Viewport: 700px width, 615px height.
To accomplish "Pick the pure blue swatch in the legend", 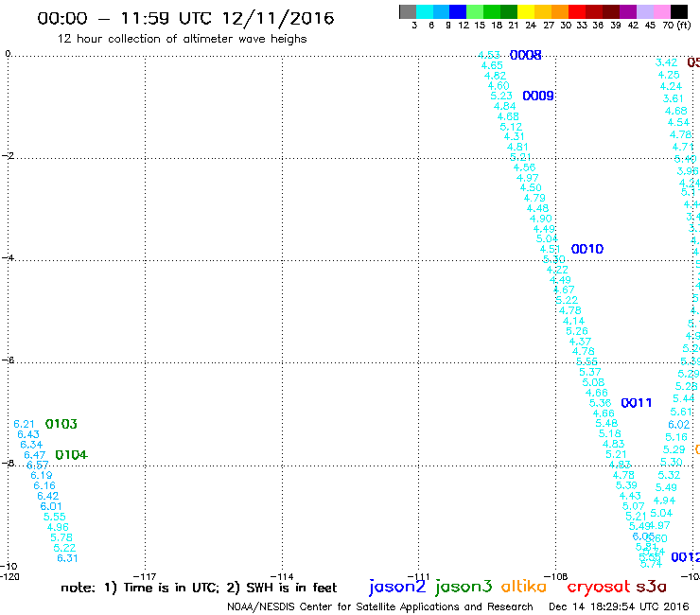I will (x=458, y=11).
